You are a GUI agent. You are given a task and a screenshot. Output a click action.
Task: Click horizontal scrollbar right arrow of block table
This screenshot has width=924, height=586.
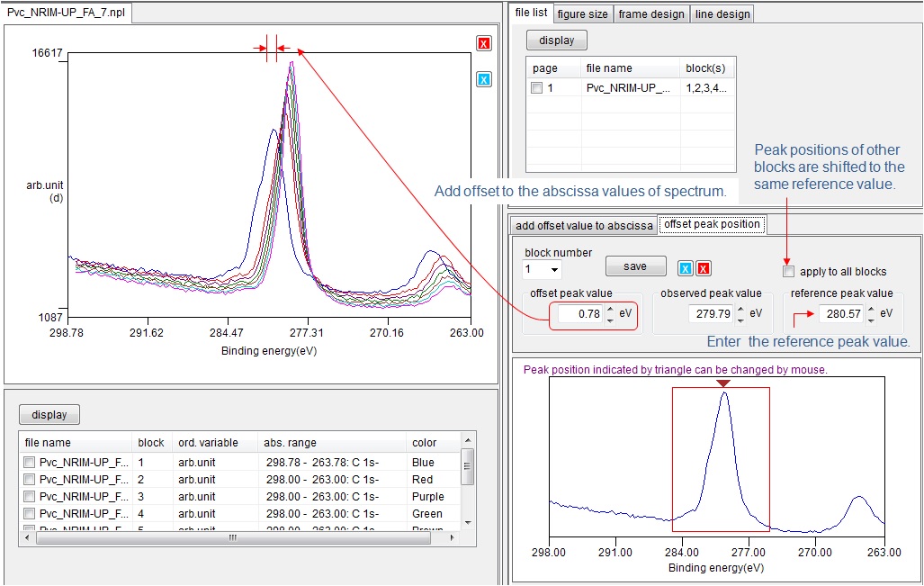pyautogui.click(x=452, y=537)
